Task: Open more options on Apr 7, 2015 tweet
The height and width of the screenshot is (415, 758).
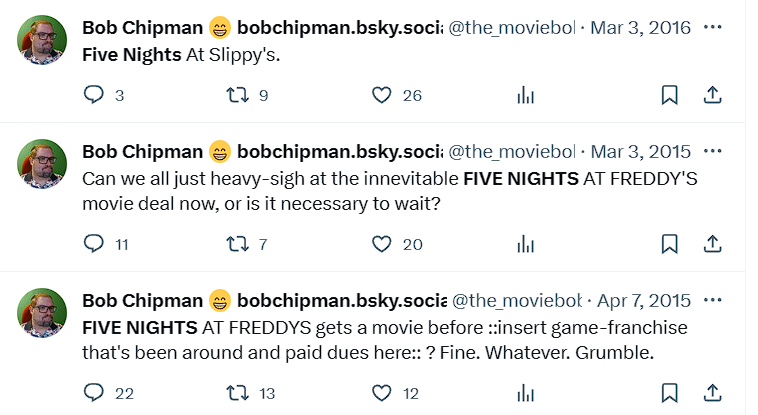Action: [x=713, y=300]
